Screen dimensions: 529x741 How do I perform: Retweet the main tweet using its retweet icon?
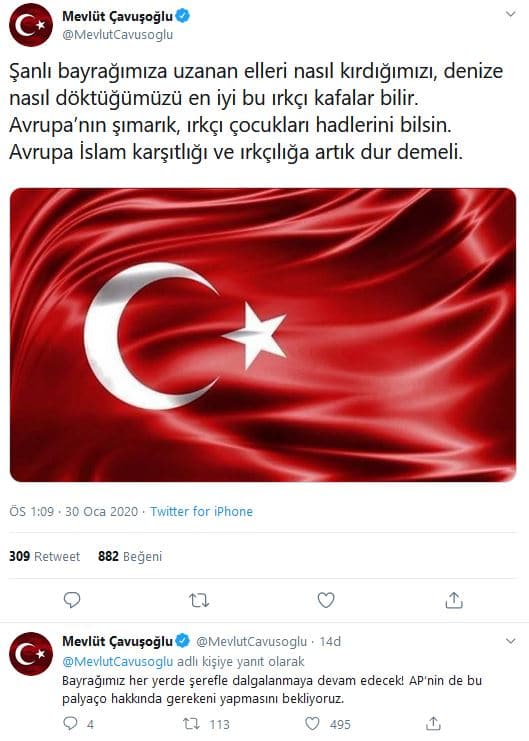click(199, 600)
